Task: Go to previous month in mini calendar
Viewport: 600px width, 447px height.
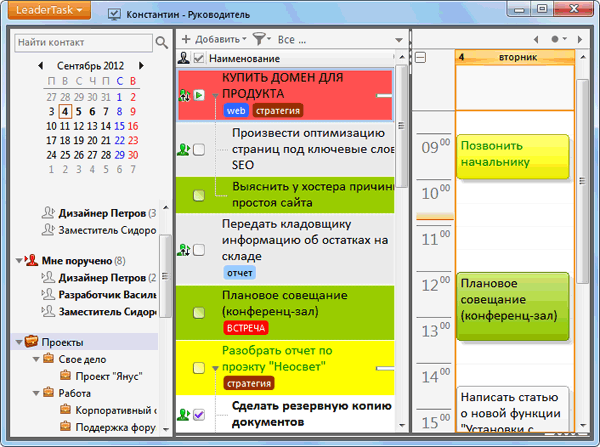Action: (41, 65)
